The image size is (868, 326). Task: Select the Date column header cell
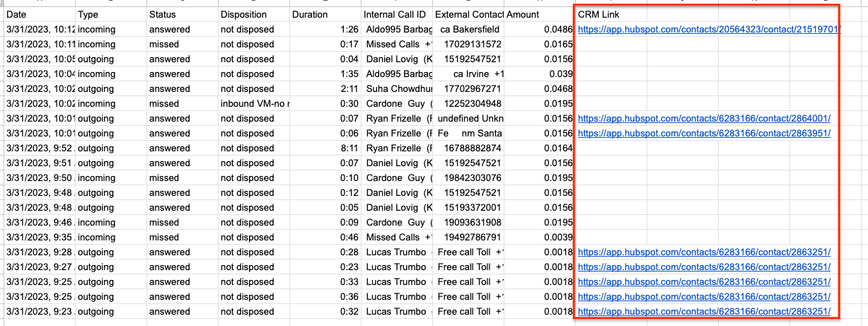40,15
